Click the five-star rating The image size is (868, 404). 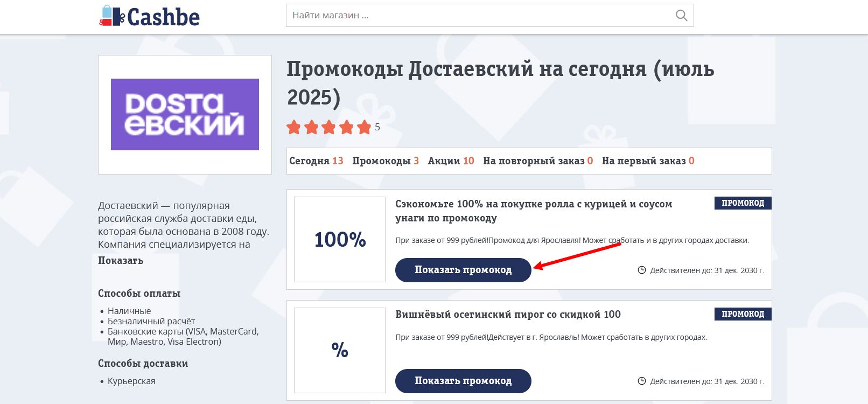point(329,127)
